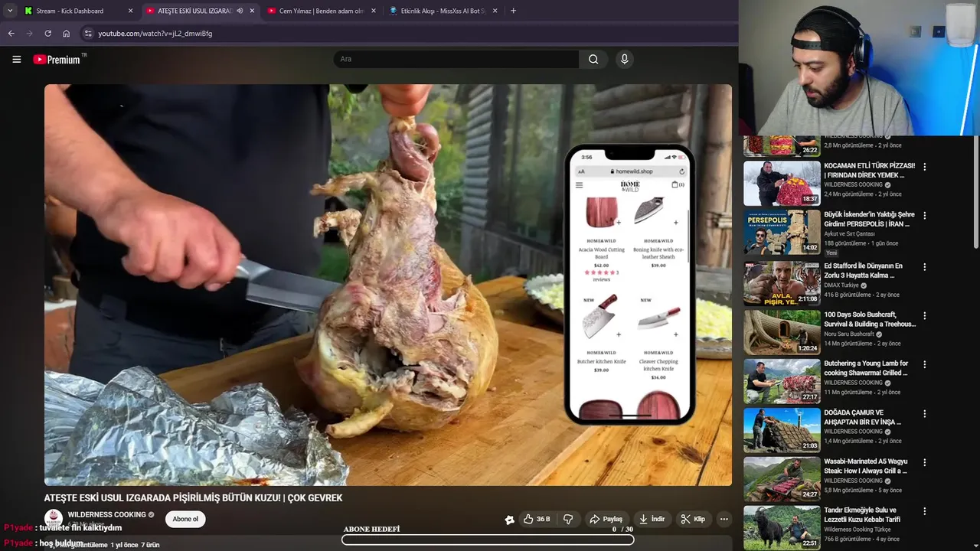Screen dimensions: 980x551
Task: Subscribe using Abone ol button
Action: tap(185, 519)
